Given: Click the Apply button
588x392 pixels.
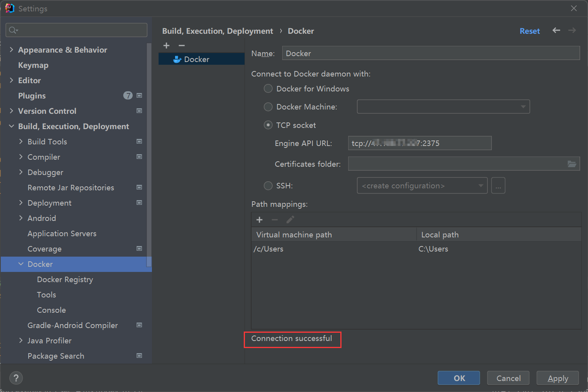Looking at the screenshot, I should pyautogui.click(x=558, y=378).
